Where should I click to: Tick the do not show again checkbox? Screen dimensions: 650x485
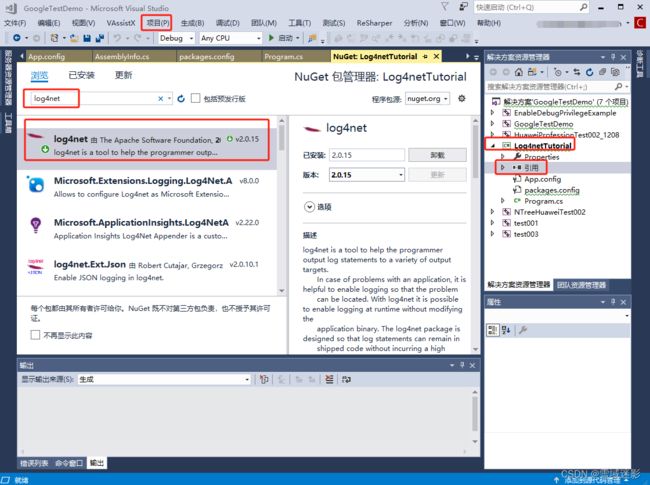(x=35, y=335)
